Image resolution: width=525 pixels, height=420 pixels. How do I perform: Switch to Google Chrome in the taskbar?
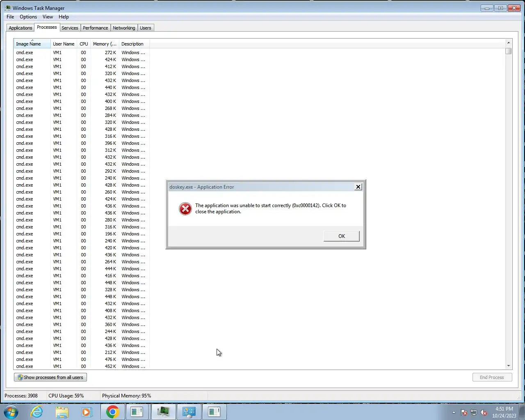pyautogui.click(x=112, y=412)
